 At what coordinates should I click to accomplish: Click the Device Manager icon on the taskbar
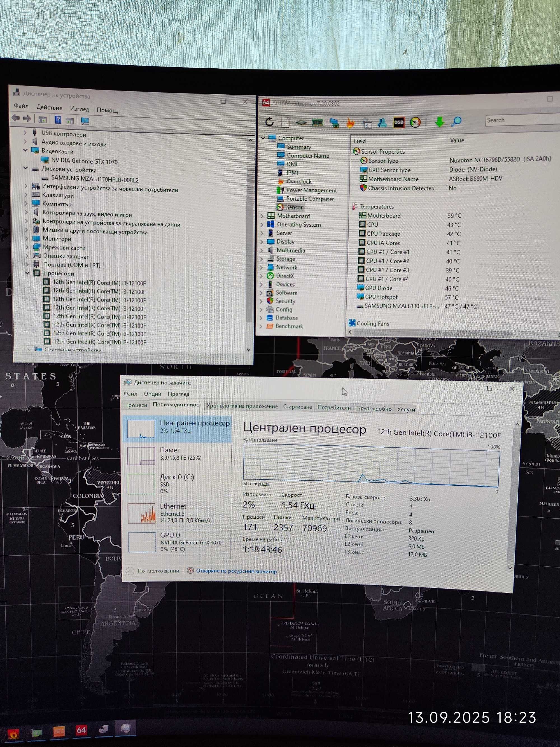click(x=103, y=729)
